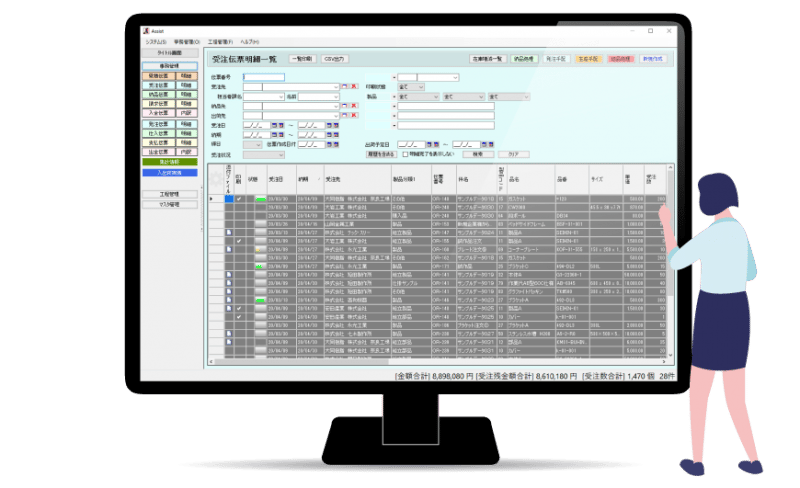Open the ヘルプ(H) menu
800x488 pixels.
[x=249, y=42]
